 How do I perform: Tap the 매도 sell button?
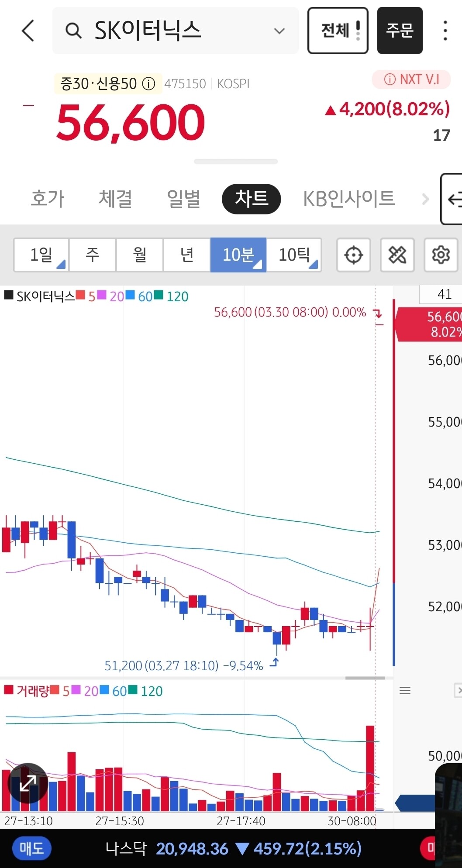[x=31, y=848]
